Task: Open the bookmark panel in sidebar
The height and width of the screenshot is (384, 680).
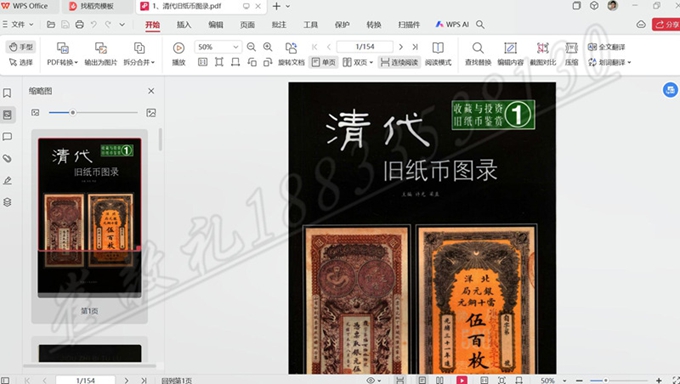Action: tap(7, 93)
